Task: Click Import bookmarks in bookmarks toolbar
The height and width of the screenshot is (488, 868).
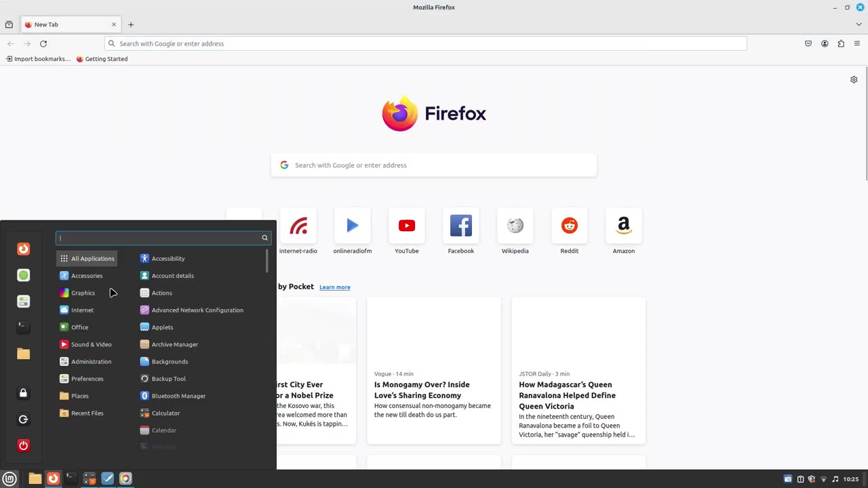Action: [38, 59]
